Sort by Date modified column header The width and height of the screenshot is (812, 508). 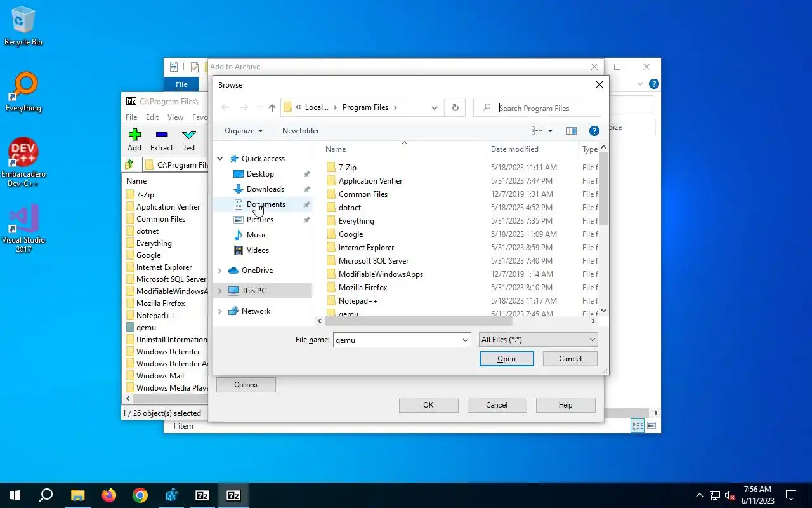point(514,149)
